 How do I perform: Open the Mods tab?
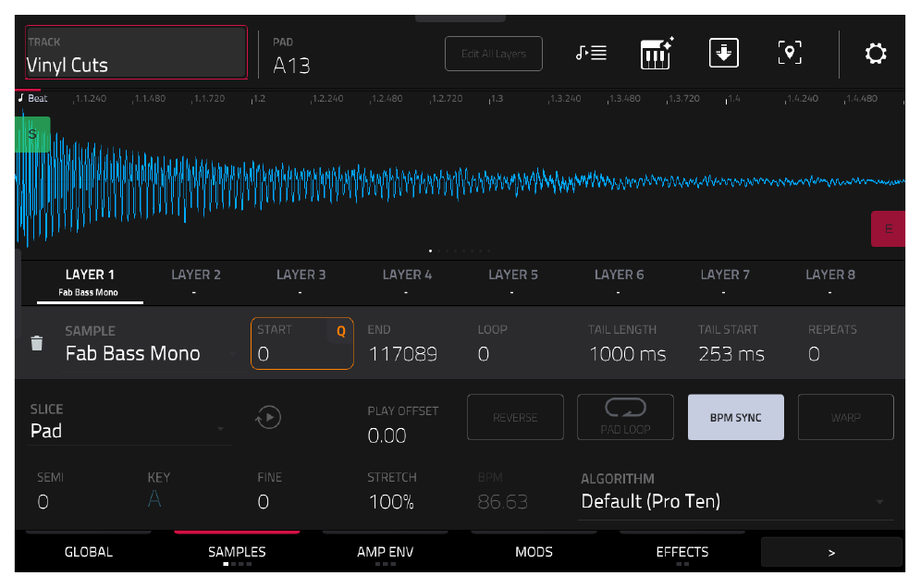(534, 552)
